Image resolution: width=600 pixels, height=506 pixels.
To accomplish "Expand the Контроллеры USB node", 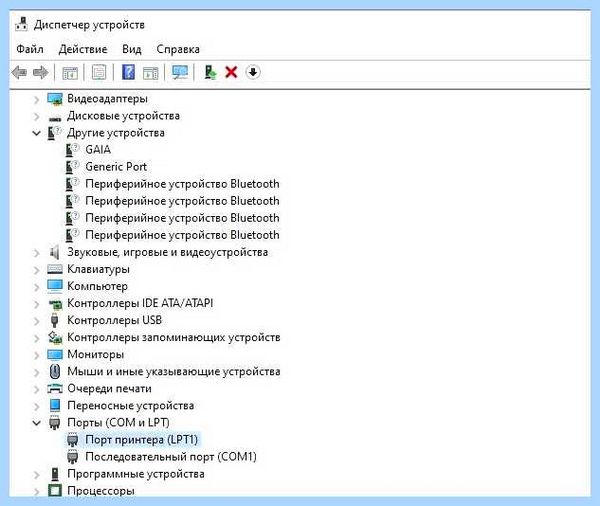I will pyautogui.click(x=37, y=321).
